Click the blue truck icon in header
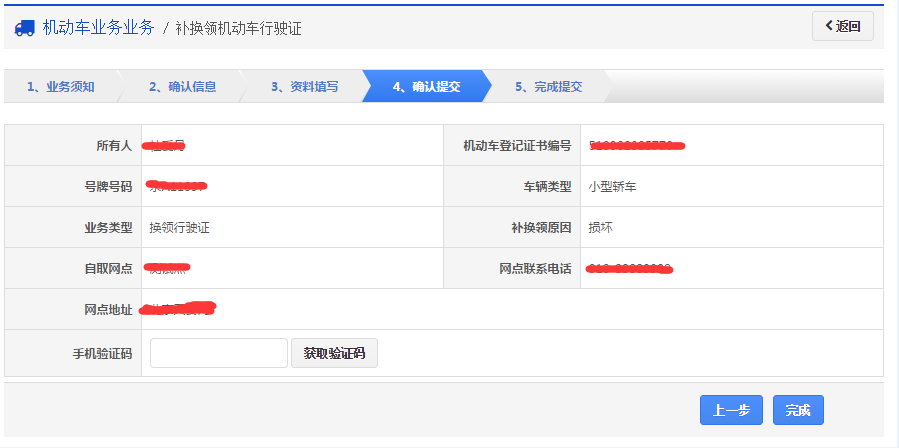Screen dimensions: 899x448 point(25,28)
